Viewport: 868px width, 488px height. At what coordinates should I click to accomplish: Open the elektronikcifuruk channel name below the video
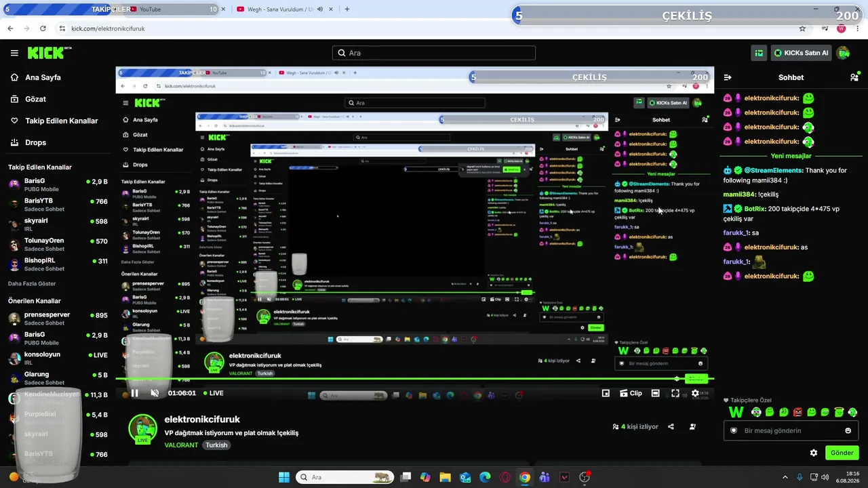202,420
